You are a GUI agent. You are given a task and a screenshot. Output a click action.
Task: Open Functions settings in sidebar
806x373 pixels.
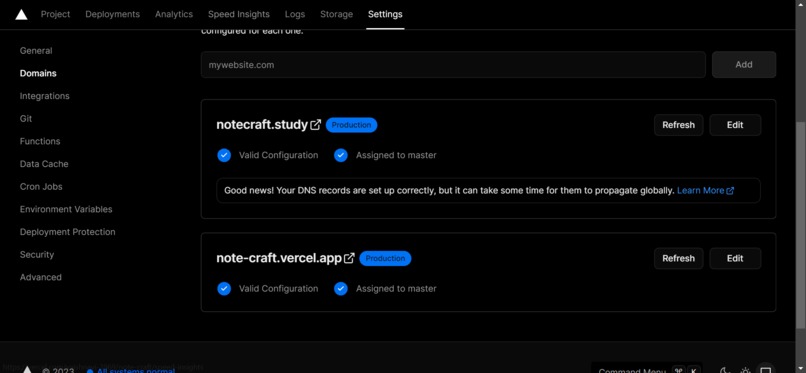[x=40, y=141]
